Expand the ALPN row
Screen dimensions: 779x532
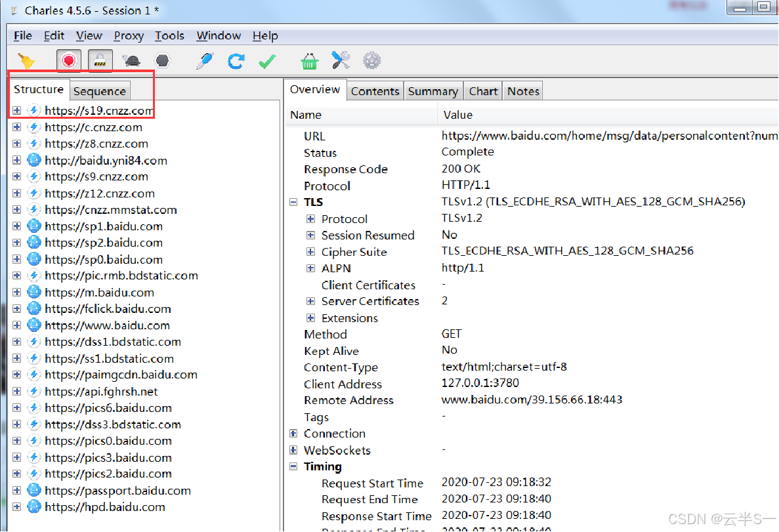[311, 268]
